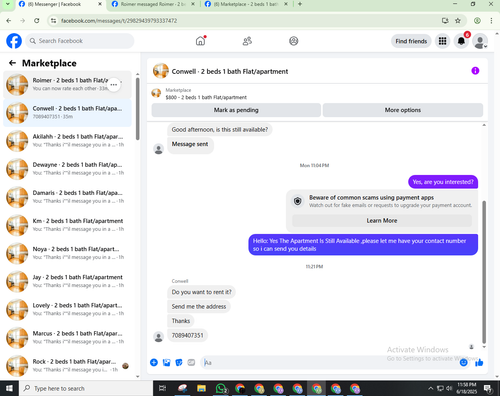Close the Messenger | Facebook tab
The image size is (500, 396).
click(100, 4)
